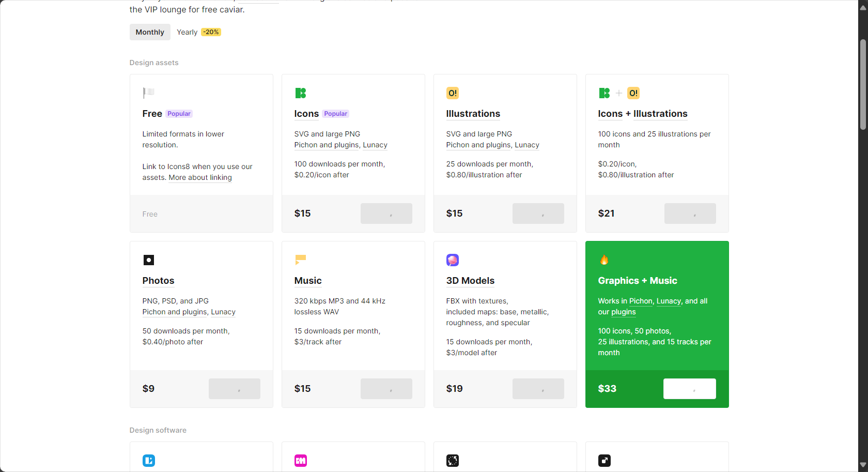Click the Design software section heading
Image resolution: width=868 pixels, height=472 pixels.
pos(158,430)
